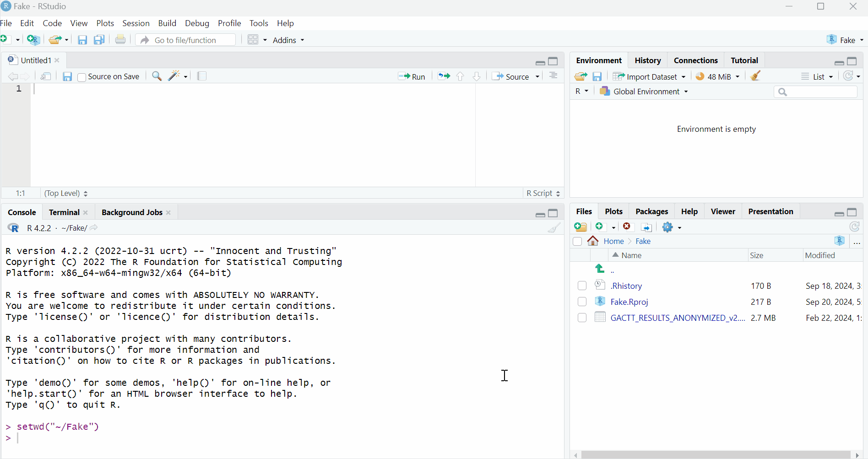
Task: Toggle Source on Save checkbox
Action: tap(82, 77)
